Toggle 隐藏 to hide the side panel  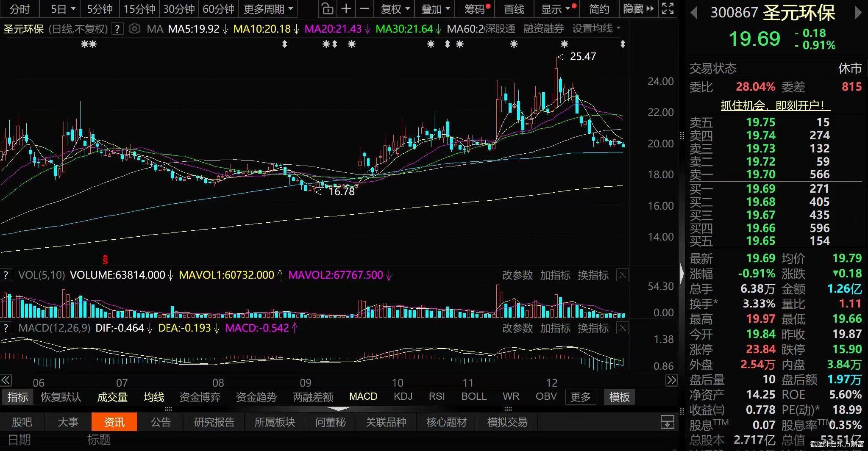[634, 9]
